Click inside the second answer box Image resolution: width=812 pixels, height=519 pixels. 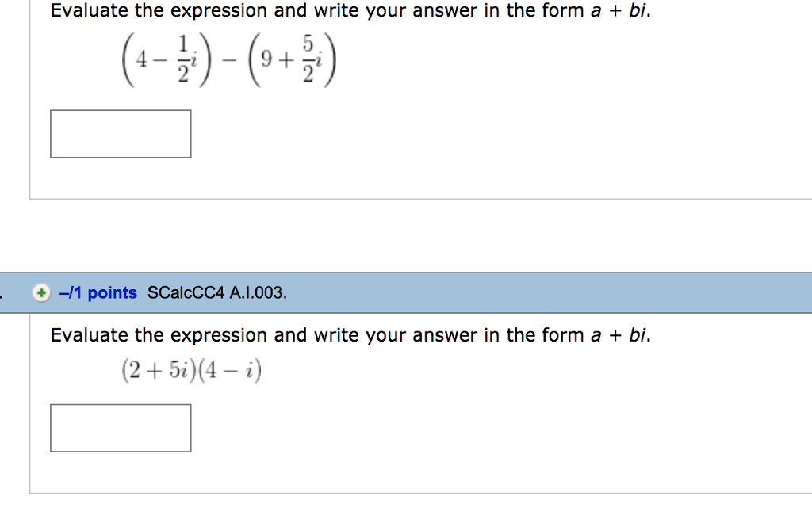coord(121,428)
